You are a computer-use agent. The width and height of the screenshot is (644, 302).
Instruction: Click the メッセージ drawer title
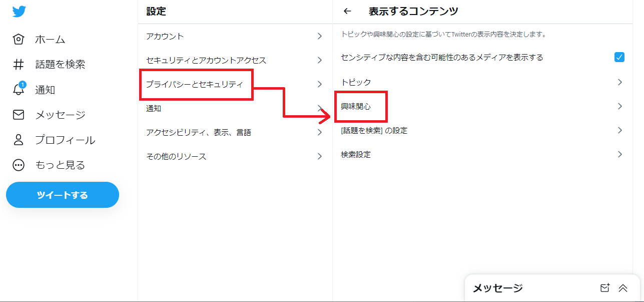click(x=498, y=288)
